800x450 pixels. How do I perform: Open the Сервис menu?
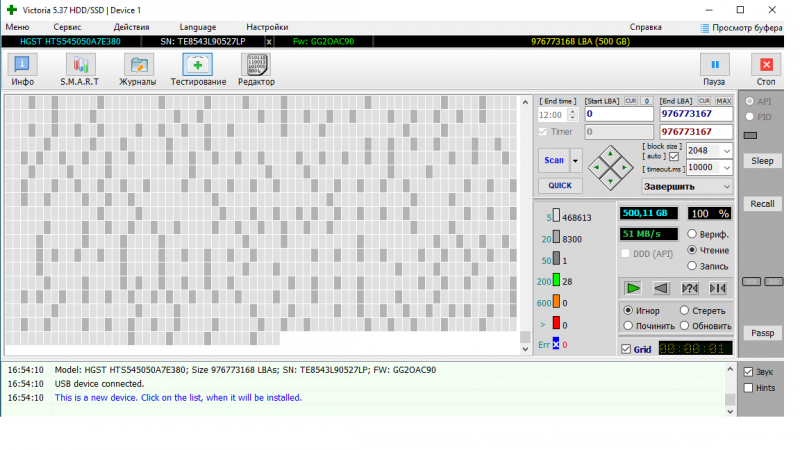tap(68, 27)
